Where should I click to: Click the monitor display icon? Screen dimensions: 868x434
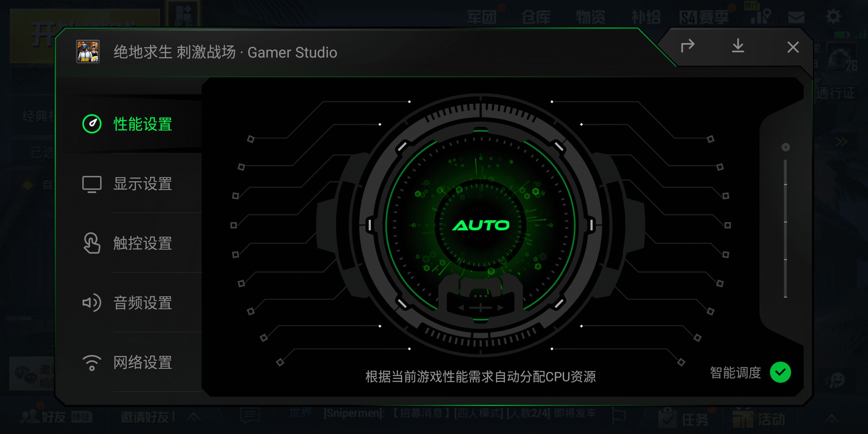tap(92, 184)
